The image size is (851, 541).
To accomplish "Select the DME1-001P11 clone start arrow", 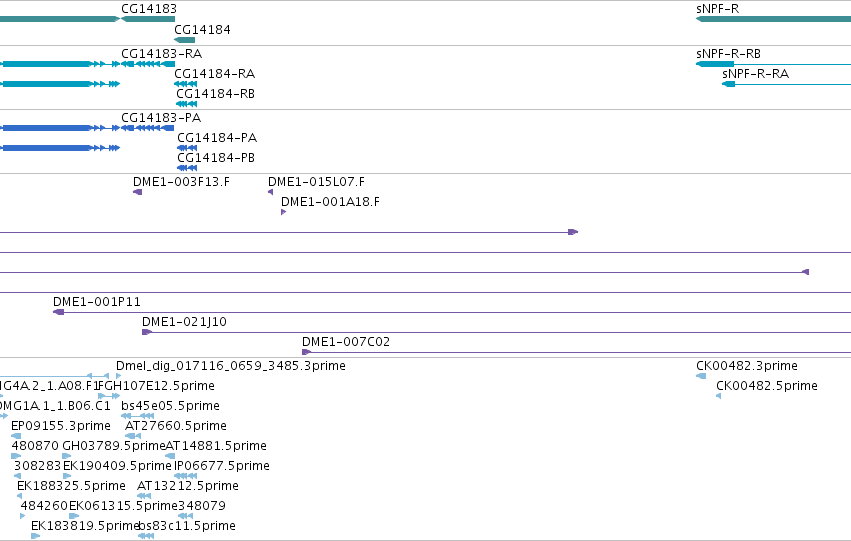I will (59, 312).
